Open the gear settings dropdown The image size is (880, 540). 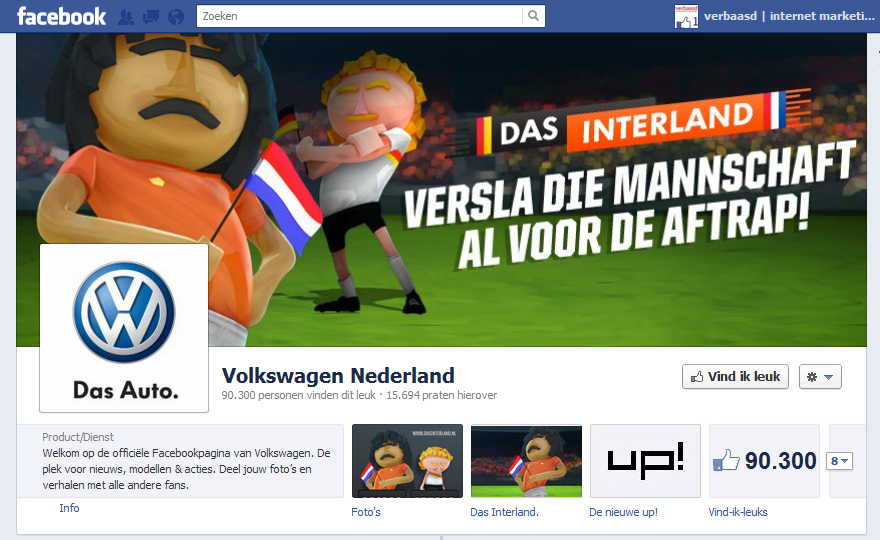point(820,377)
